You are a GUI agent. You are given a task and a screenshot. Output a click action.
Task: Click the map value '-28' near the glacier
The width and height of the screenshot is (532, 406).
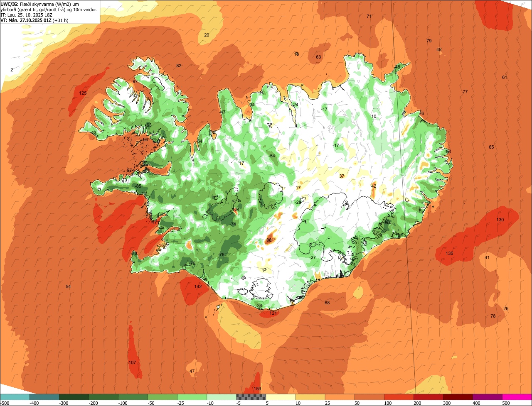pos(298,202)
